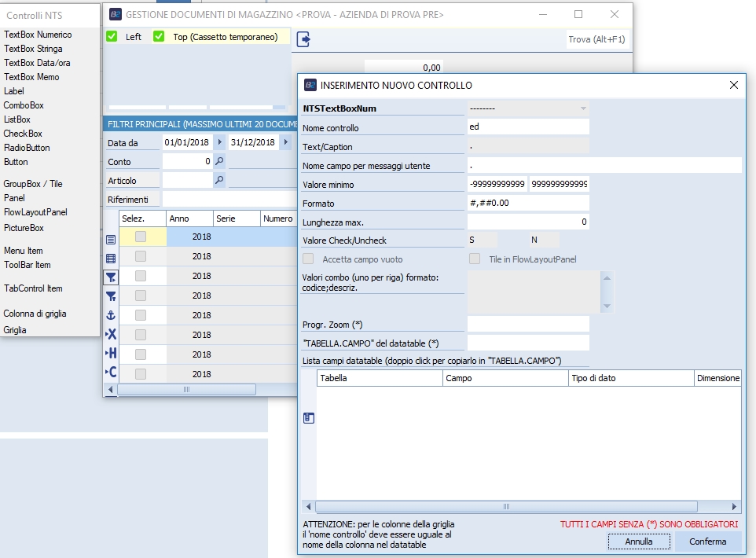This screenshot has width=756, height=558.
Task: Click the Anno column header
Action: [x=189, y=218]
